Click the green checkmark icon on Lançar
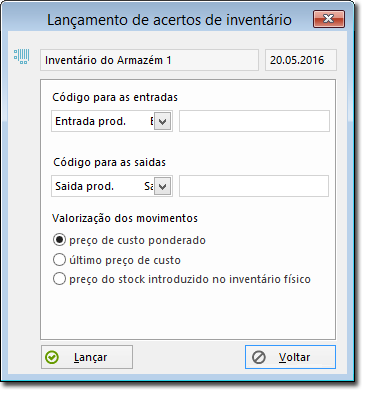The width and height of the screenshot is (365, 394). coord(52,357)
